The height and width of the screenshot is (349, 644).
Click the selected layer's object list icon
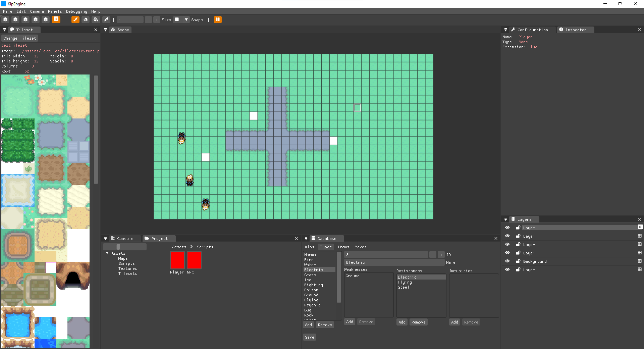click(x=640, y=227)
